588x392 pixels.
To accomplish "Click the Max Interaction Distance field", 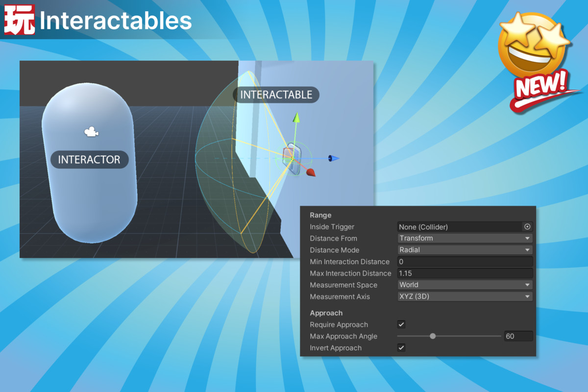I will tap(465, 273).
